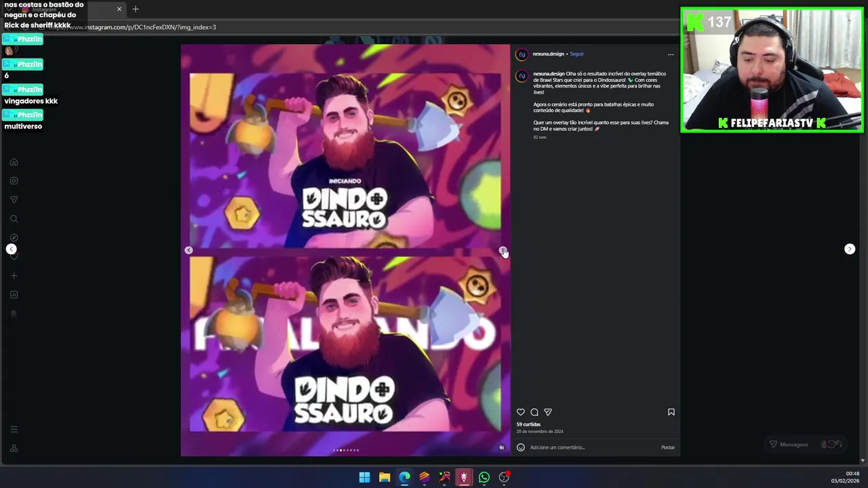The height and width of the screenshot is (488, 868).
Task: Open Reels icon in Instagram sidebar
Action: coord(14,181)
